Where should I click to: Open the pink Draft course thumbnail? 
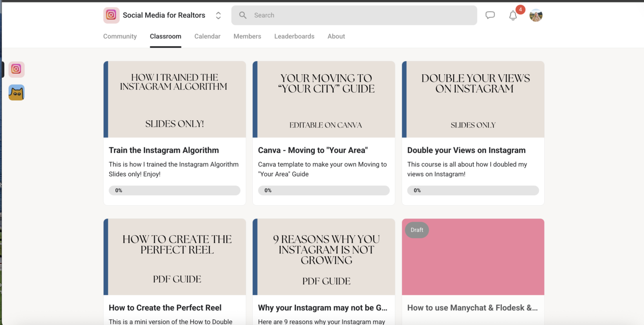[473, 257]
